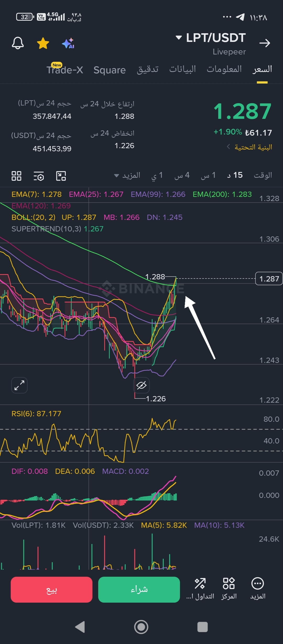Tap the Android home navigation button
Image resolution: width=283 pixels, height=644 pixels.
tap(141, 627)
